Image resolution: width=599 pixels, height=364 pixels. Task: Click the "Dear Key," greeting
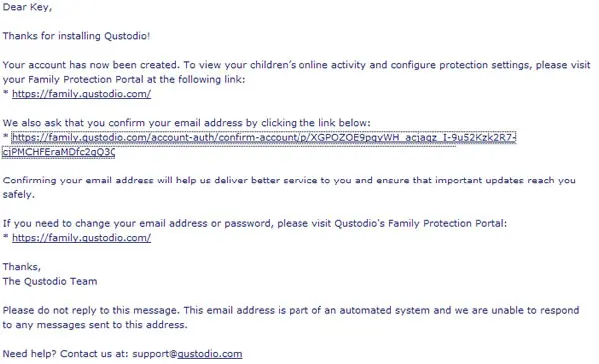coord(27,7)
